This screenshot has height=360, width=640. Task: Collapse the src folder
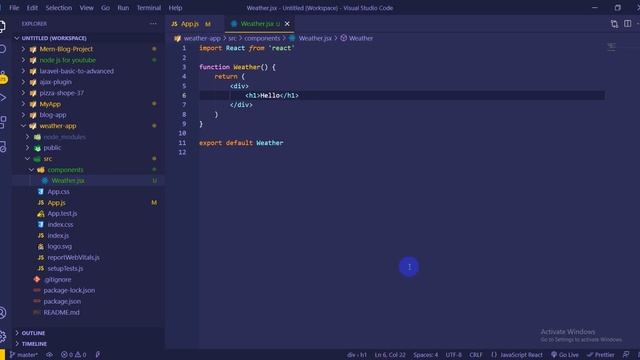point(47,159)
